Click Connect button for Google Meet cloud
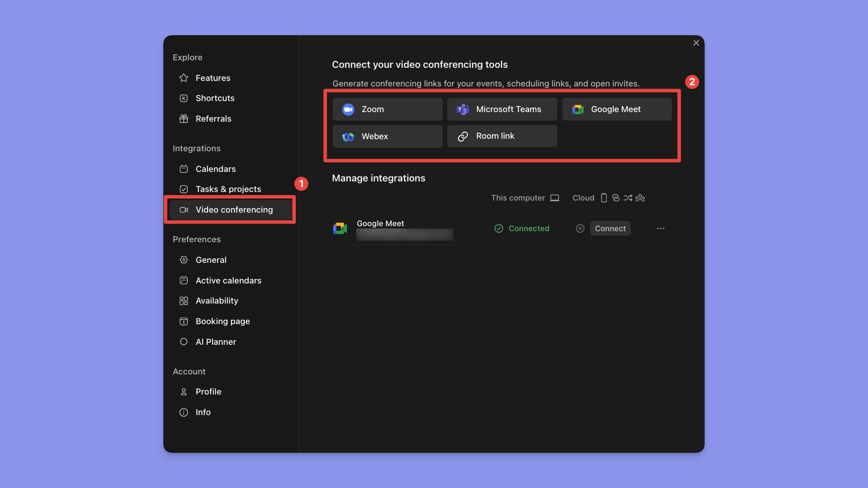The width and height of the screenshot is (868, 488). (610, 229)
